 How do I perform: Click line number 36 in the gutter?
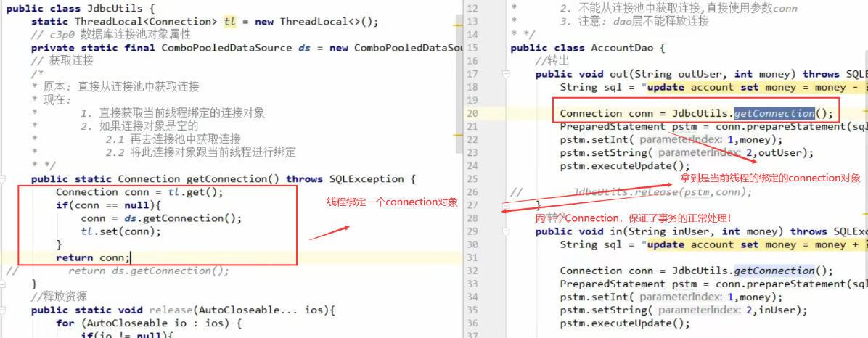[472, 323]
